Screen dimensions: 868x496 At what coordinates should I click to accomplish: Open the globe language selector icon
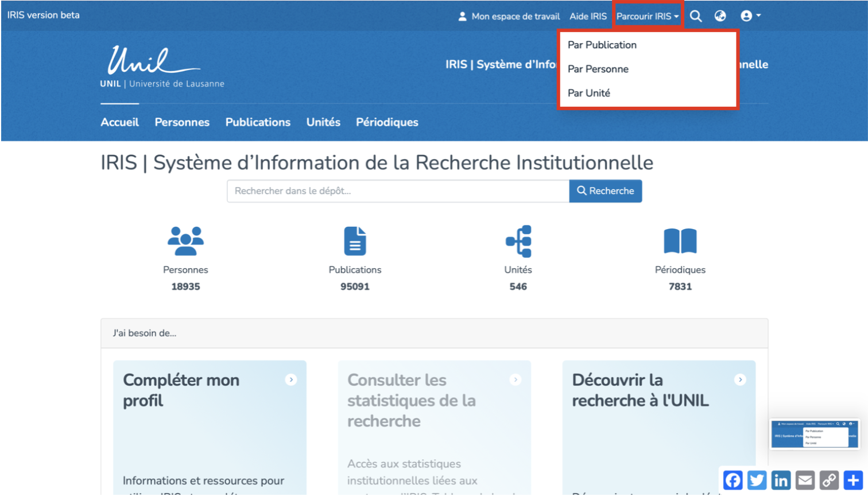point(720,16)
